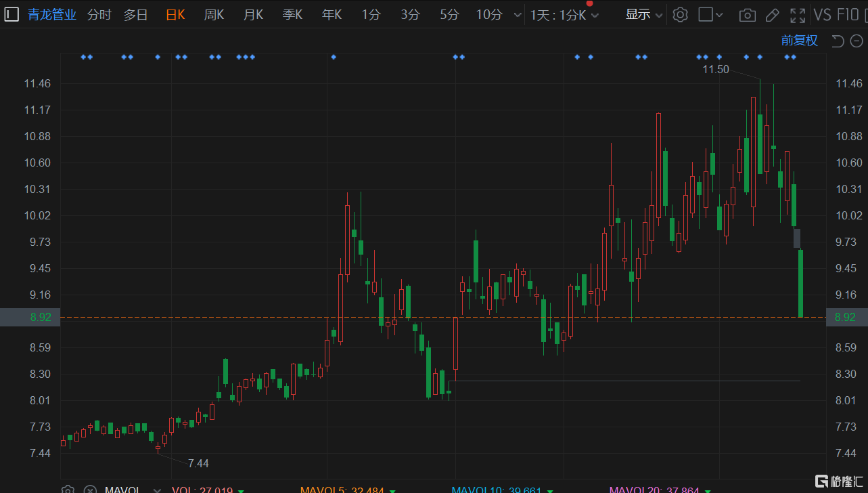Click the 青龙管业 stock name
868x493 pixels.
(x=52, y=14)
